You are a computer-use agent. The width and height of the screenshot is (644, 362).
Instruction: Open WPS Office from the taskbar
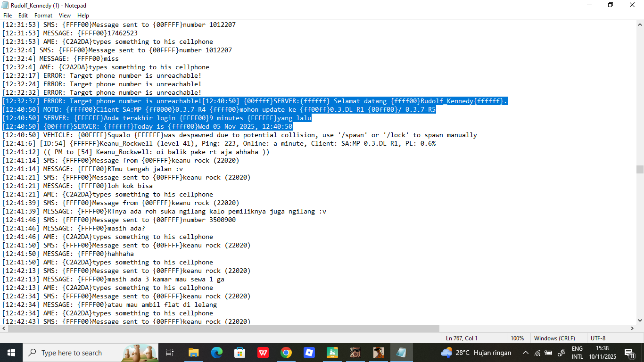coord(263,353)
